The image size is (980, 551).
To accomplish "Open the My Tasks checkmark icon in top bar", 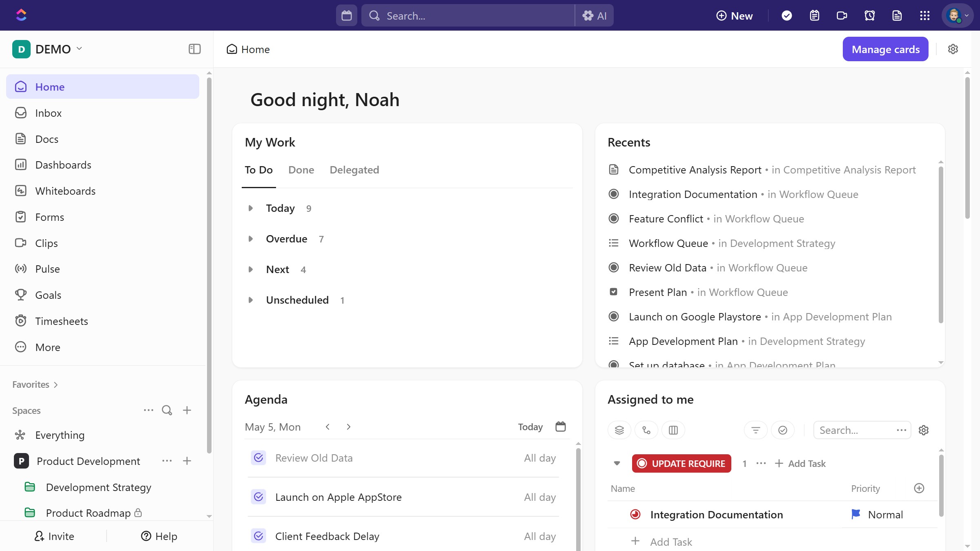I will pos(786,16).
